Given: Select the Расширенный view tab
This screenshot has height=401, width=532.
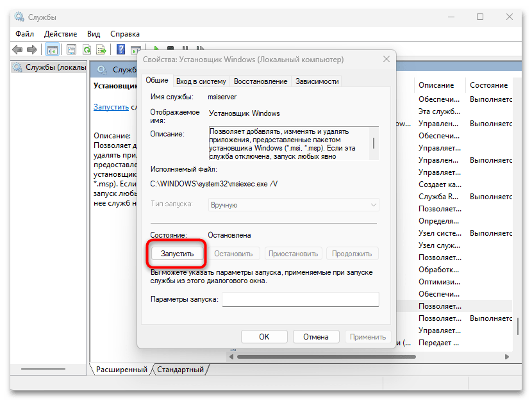Looking at the screenshot, I should (x=122, y=370).
